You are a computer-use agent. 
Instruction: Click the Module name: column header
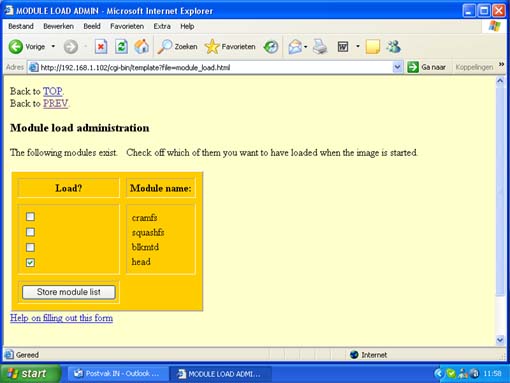[x=161, y=188]
